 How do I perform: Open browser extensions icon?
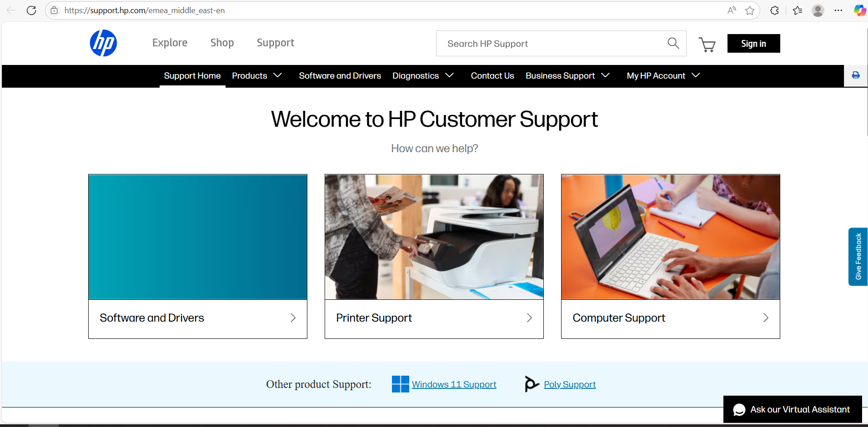[774, 10]
